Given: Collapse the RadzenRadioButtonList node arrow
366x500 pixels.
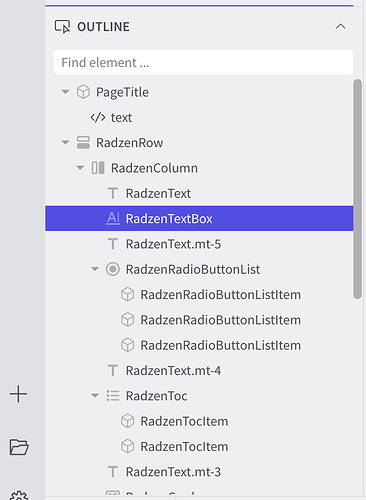Looking at the screenshot, I should [x=95, y=269].
